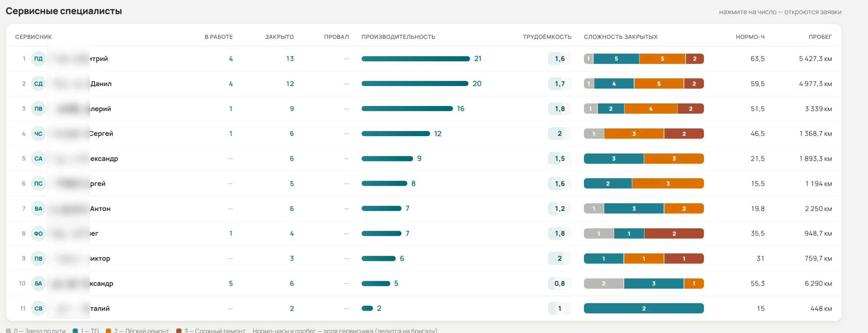
Task: Click the ПРОБЕГ column header
Action: [820, 37]
